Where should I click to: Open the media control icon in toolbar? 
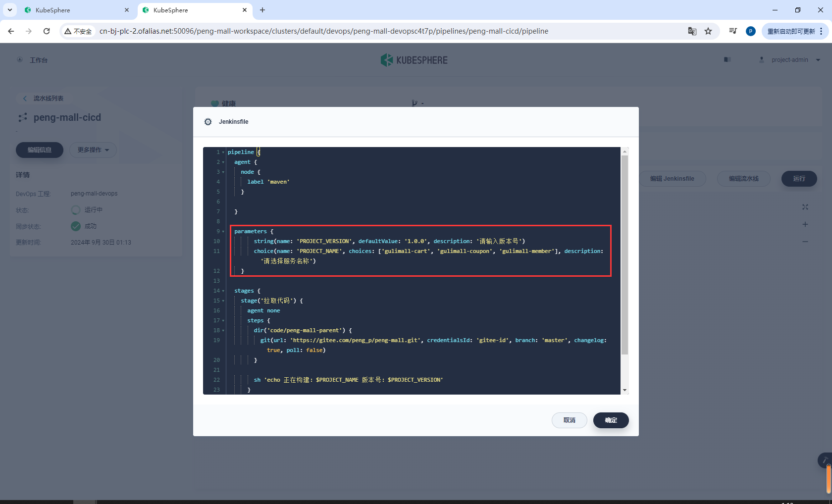pos(733,31)
